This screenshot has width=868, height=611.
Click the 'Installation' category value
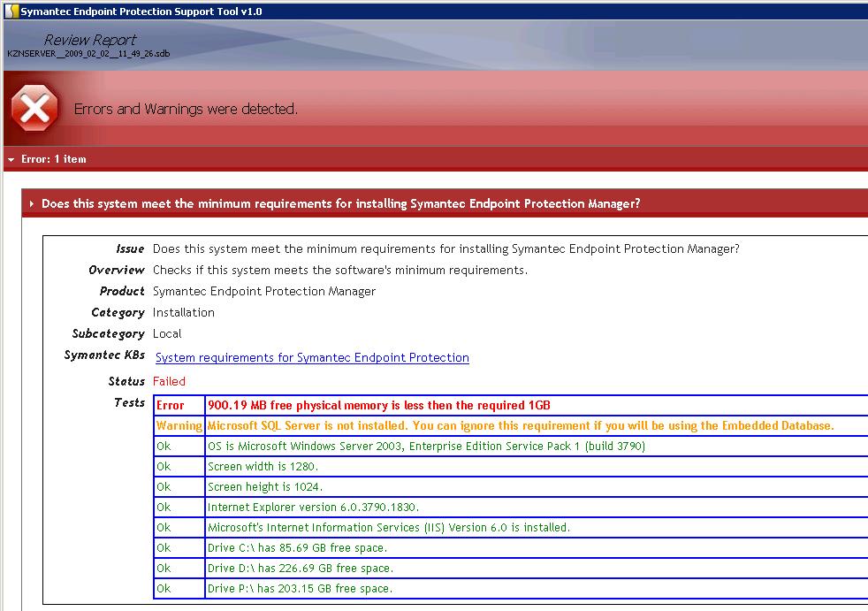tap(183, 312)
